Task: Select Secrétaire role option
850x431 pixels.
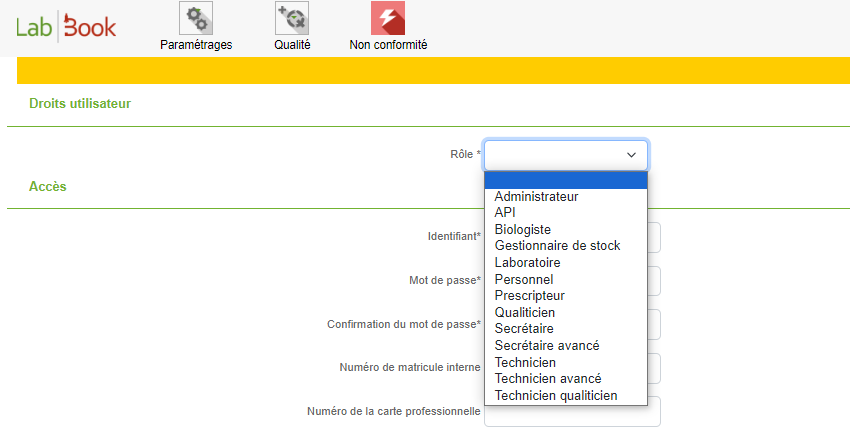Action: click(x=524, y=328)
